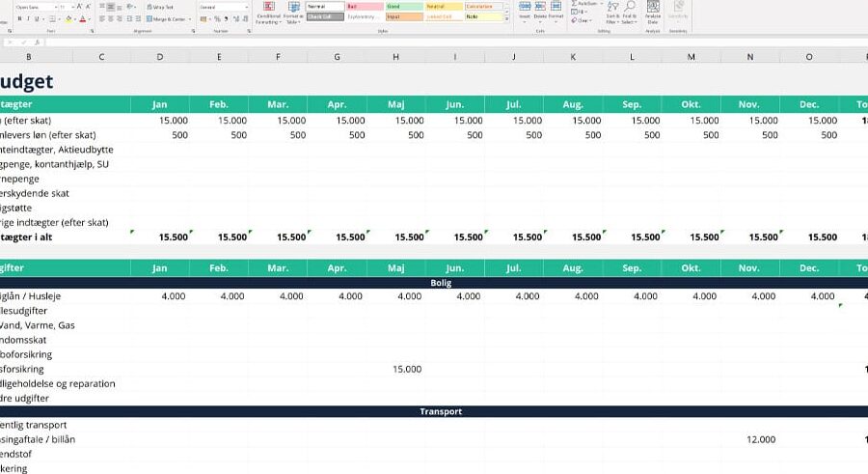Open Find & Select tool
This screenshot has width=868, height=474.
click(629, 13)
